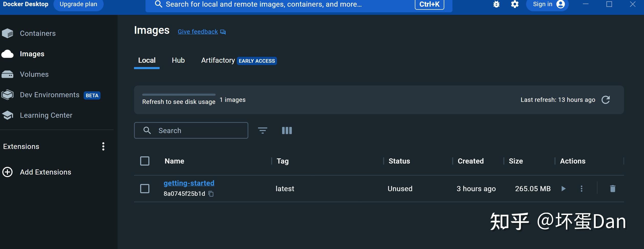Open the filter options icon
This screenshot has height=249, width=644.
[x=263, y=131]
